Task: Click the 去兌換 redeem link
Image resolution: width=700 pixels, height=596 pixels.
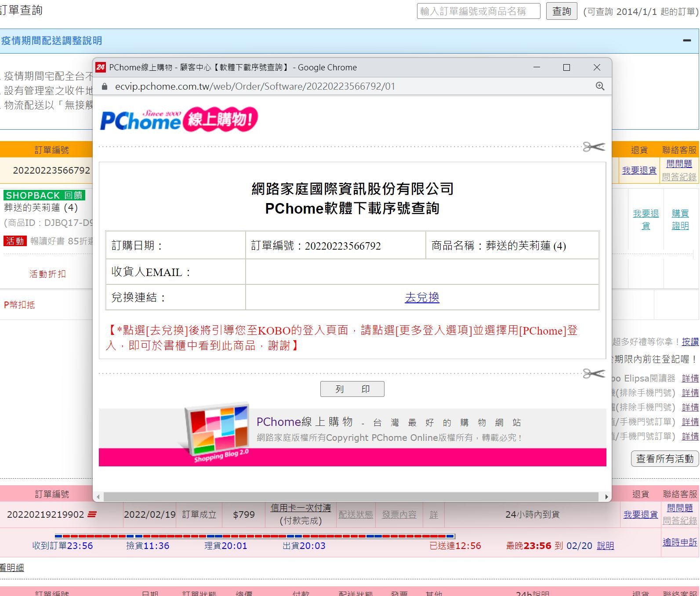Action: click(422, 298)
